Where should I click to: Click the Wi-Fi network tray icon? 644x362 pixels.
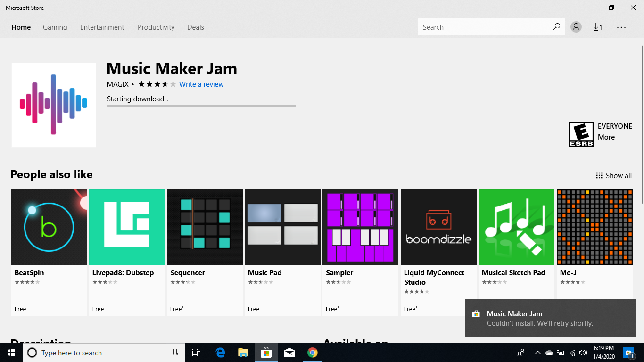pos(572,353)
